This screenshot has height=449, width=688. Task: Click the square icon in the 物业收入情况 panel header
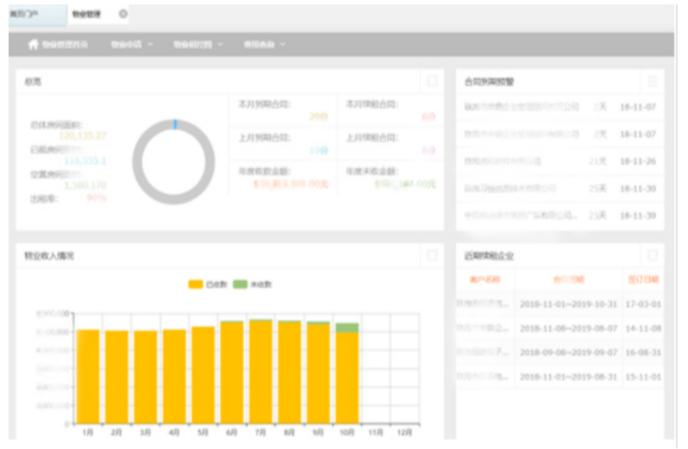pyautogui.click(x=432, y=255)
